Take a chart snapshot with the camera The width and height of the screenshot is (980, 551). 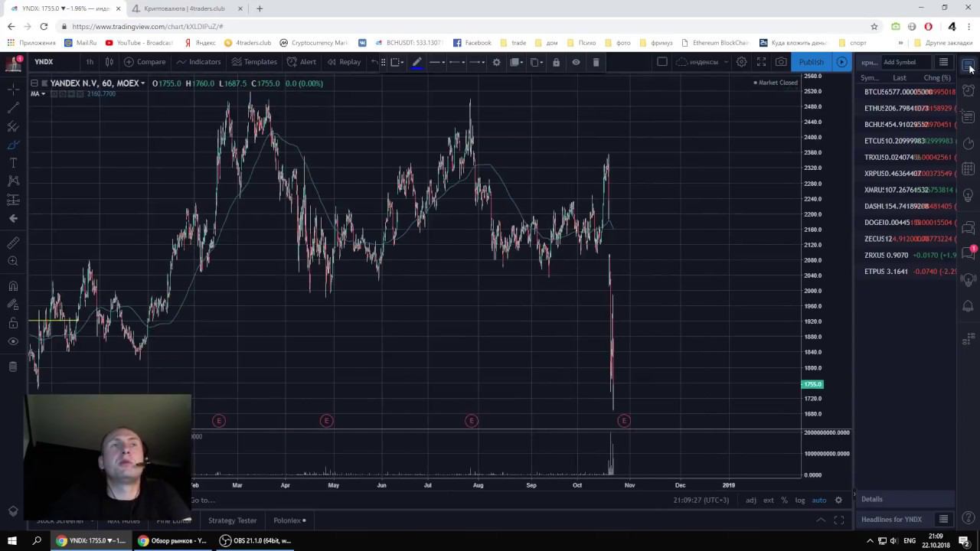pyautogui.click(x=781, y=62)
